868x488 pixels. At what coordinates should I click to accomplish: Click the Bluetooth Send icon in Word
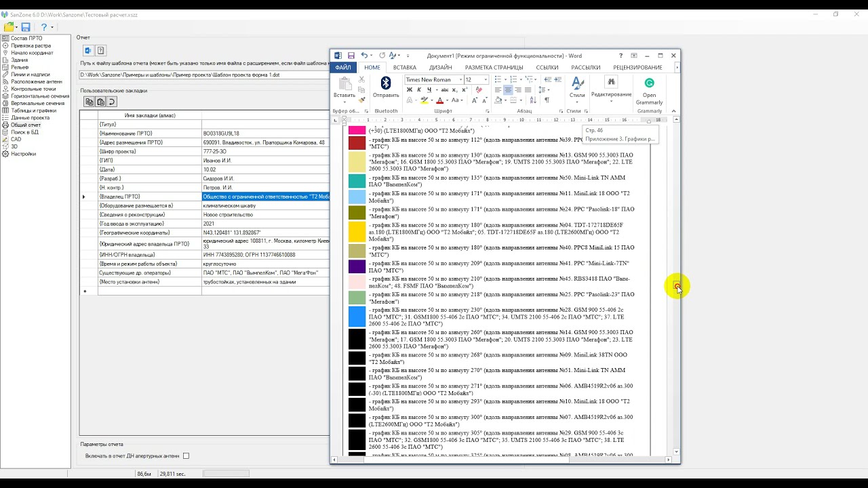[x=386, y=87]
